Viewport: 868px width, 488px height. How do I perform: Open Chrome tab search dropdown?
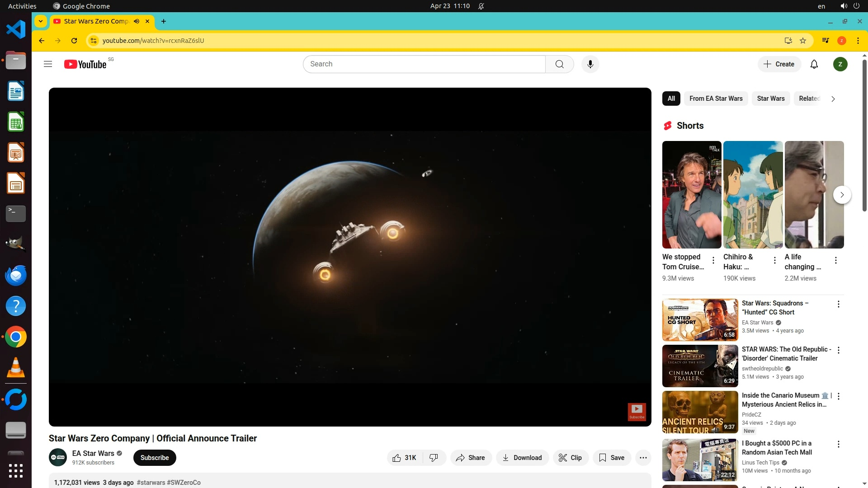point(41,21)
